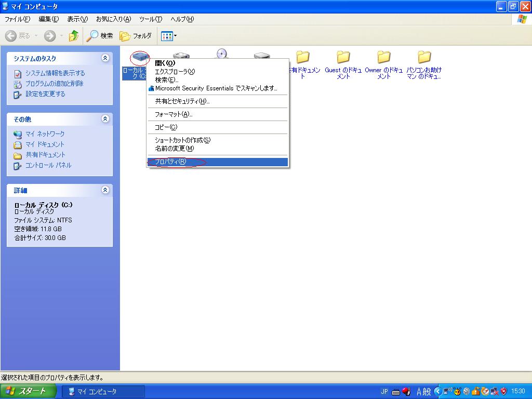
Task: Open the 表示(V) menu
Action: (77, 19)
